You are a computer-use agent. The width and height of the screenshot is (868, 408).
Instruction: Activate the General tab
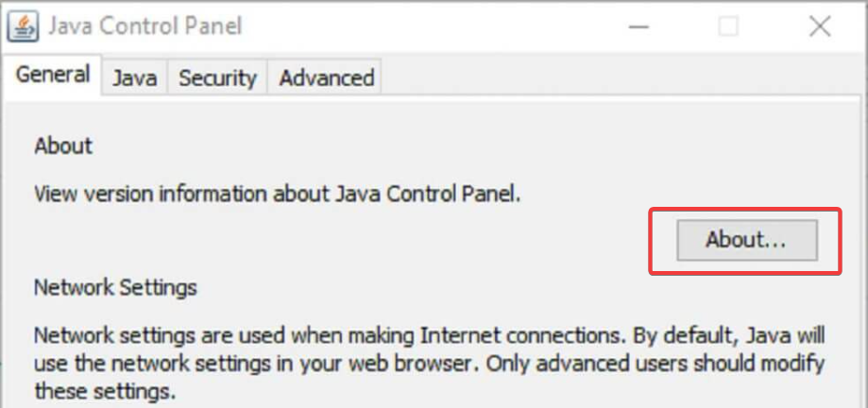[53, 75]
